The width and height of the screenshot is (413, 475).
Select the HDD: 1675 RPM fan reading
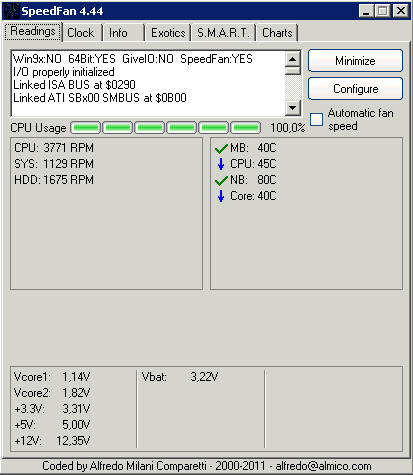pyautogui.click(x=54, y=180)
